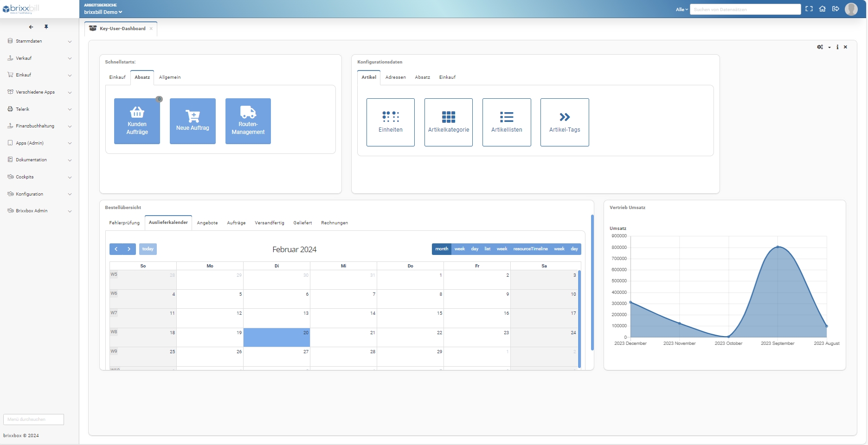Open the Artikel-Tags tile
The width and height of the screenshot is (868, 445).
pos(565,122)
